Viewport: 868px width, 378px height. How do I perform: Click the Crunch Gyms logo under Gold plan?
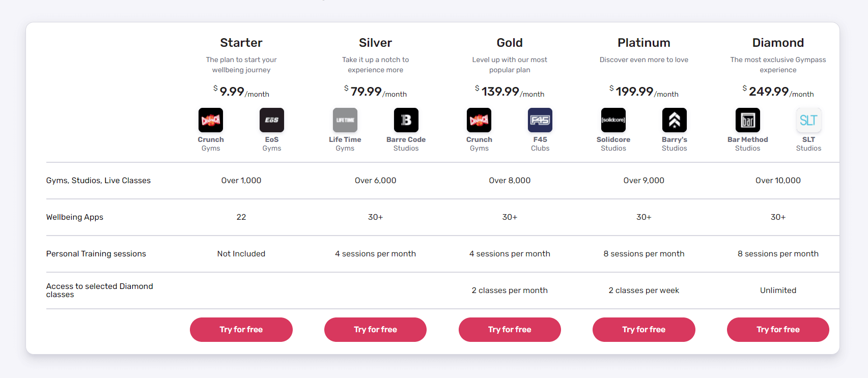(x=479, y=120)
